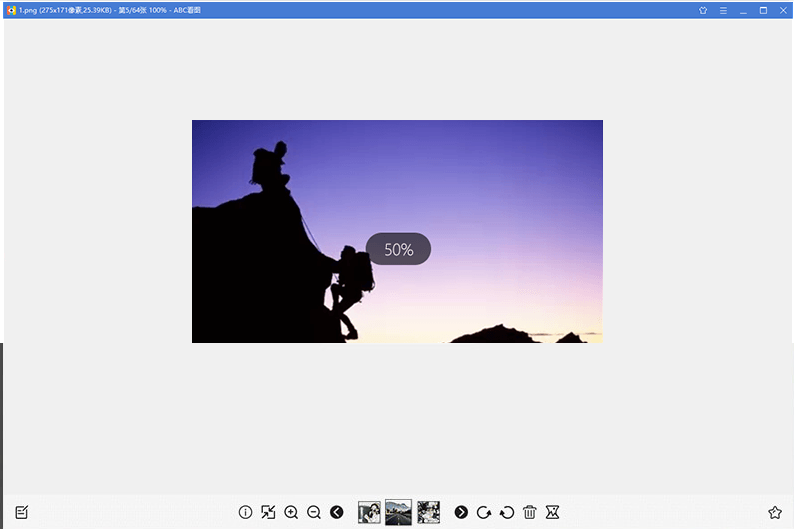The image size is (794, 529).
Task: Zoom in using the magnifier plus icon
Action: pyautogui.click(x=291, y=512)
